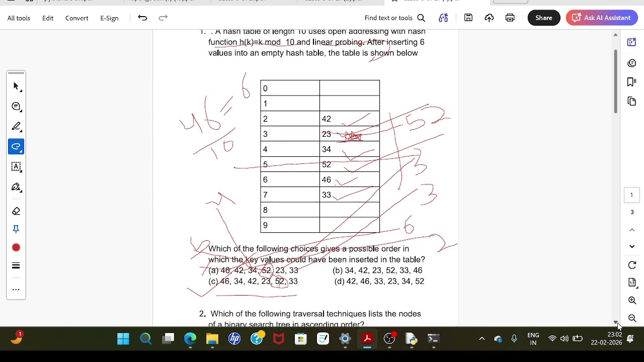Open the AI generative tool icon
The image size is (644, 362).
(x=443, y=18)
